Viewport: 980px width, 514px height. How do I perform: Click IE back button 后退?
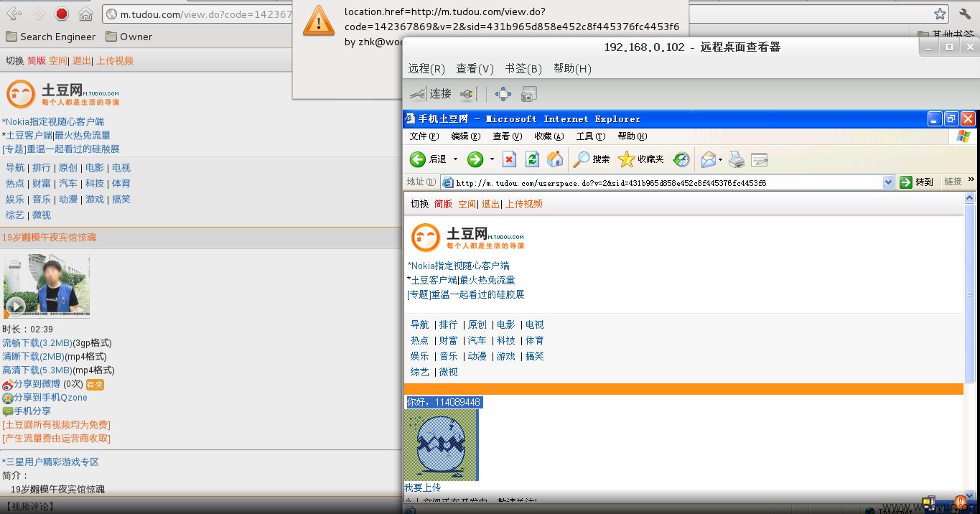coord(428,159)
